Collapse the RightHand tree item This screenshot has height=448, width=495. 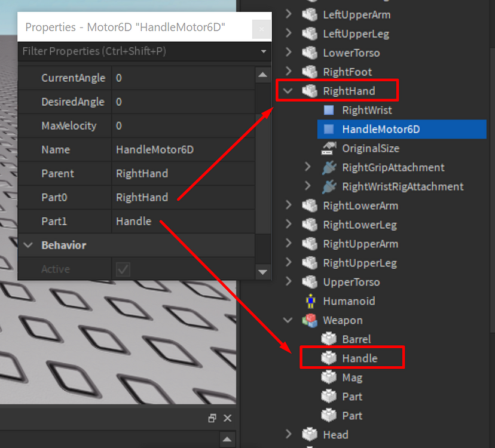tap(288, 90)
